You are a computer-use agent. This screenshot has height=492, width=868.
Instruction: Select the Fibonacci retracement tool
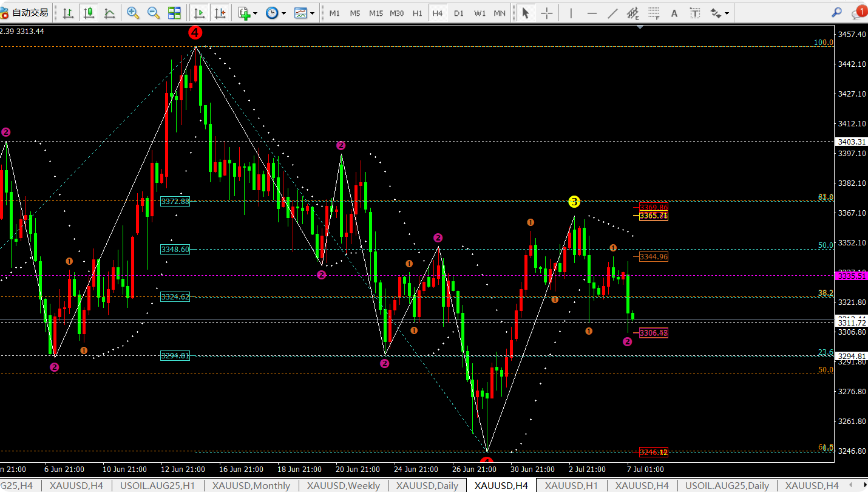[x=654, y=13]
